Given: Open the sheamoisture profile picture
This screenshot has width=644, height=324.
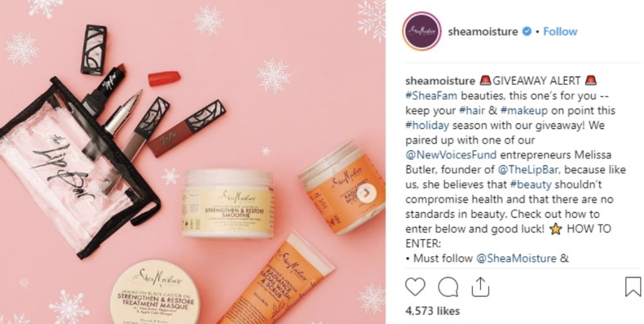Looking at the screenshot, I should coord(422,31).
